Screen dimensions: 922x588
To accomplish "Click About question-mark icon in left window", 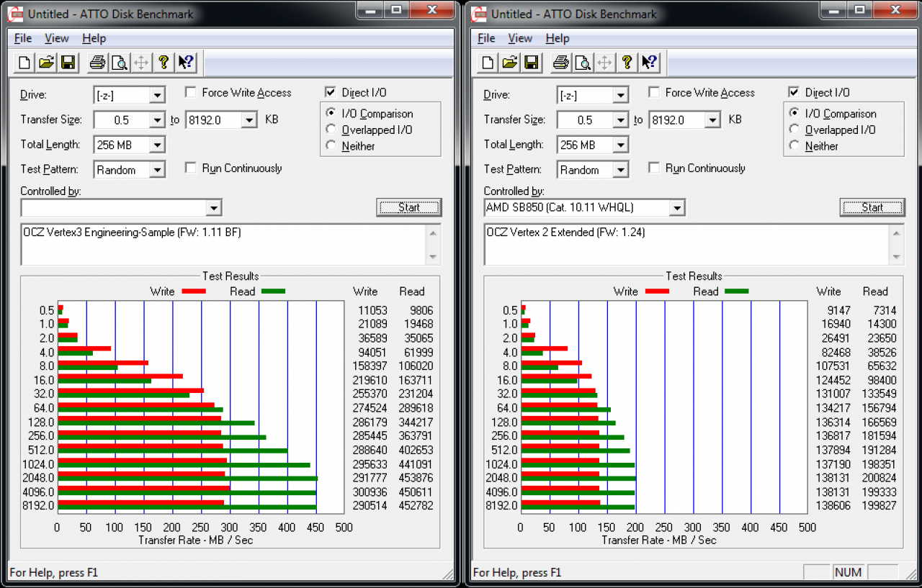I will coord(164,63).
